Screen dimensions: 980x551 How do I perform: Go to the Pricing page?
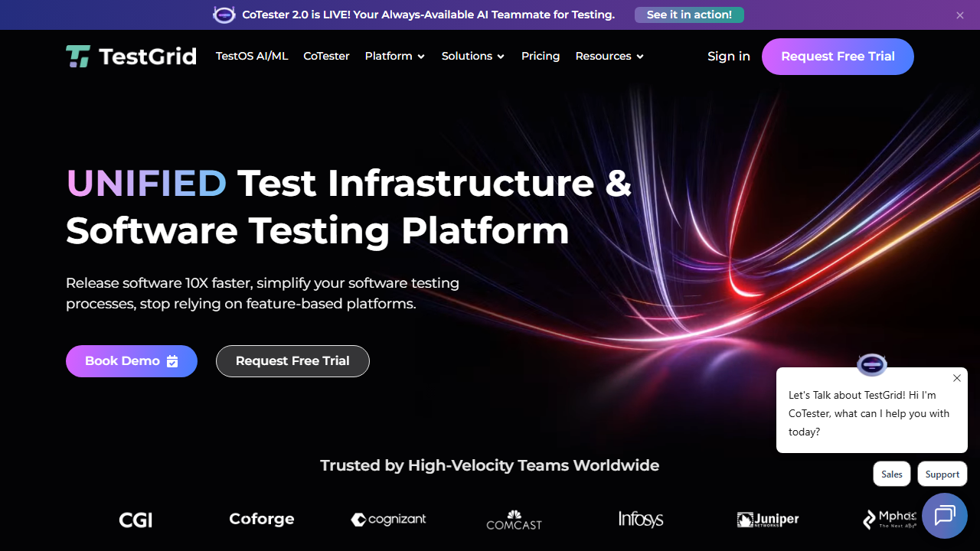[541, 56]
